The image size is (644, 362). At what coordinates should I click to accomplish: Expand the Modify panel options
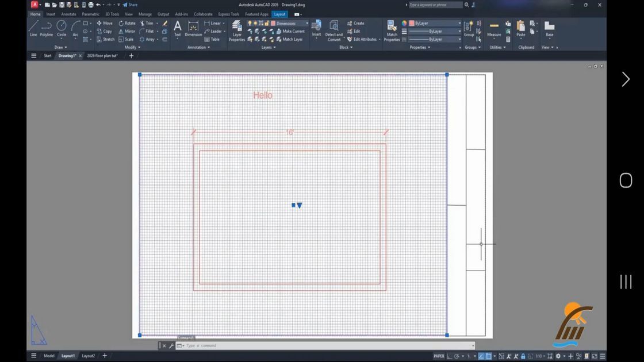point(132,47)
